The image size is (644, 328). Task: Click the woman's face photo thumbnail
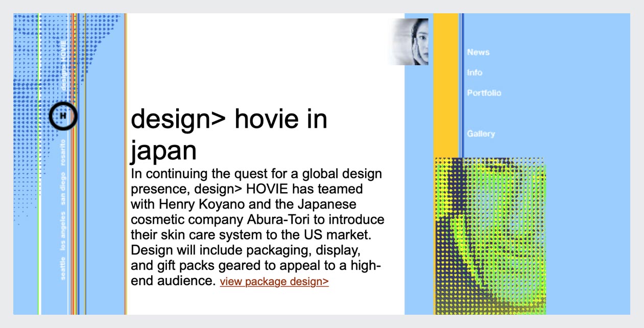(411, 42)
